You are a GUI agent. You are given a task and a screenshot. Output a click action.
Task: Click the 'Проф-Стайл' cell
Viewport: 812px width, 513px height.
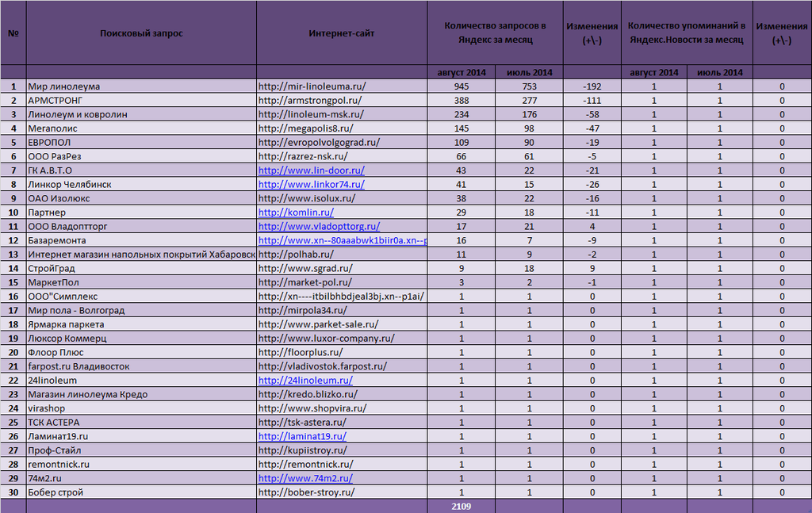tap(141, 450)
